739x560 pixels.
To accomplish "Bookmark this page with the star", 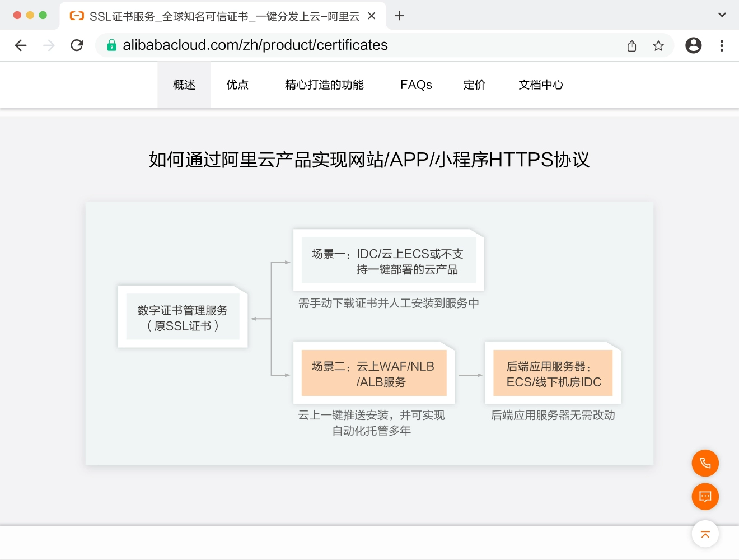I will tap(658, 46).
